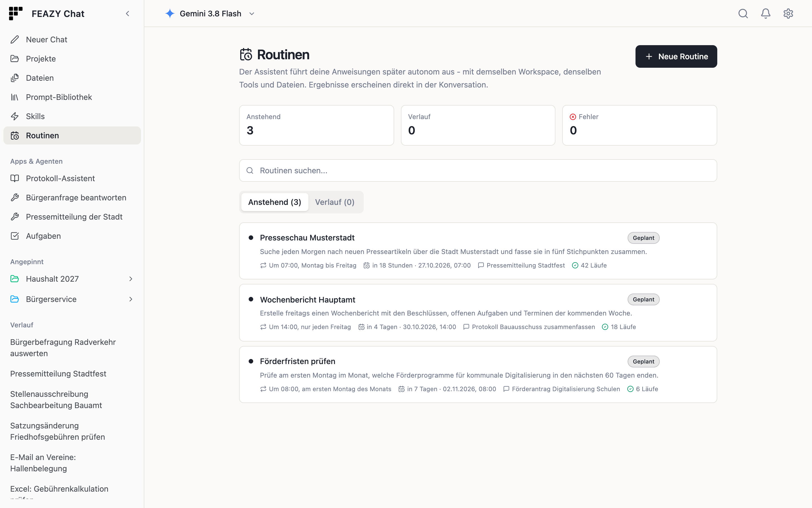This screenshot has width=812, height=508.
Task: Switch to the Anstehend (3) tab
Action: point(274,202)
